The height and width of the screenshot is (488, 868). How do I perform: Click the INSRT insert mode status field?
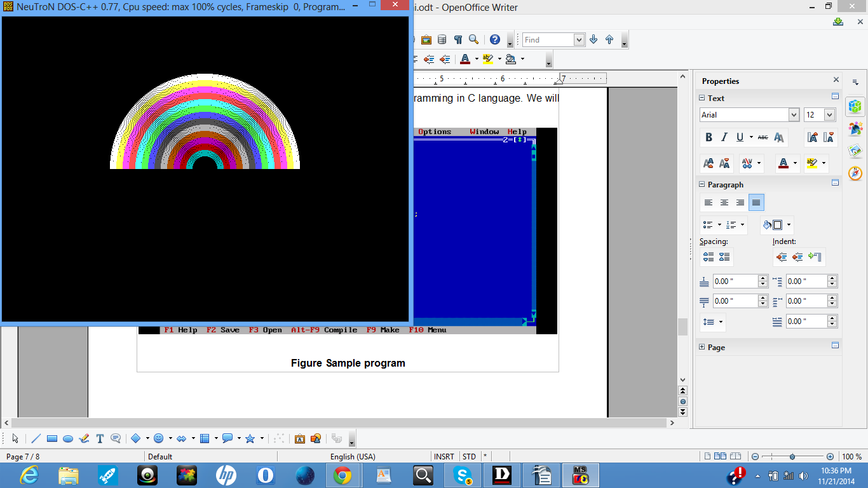[x=444, y=456]
